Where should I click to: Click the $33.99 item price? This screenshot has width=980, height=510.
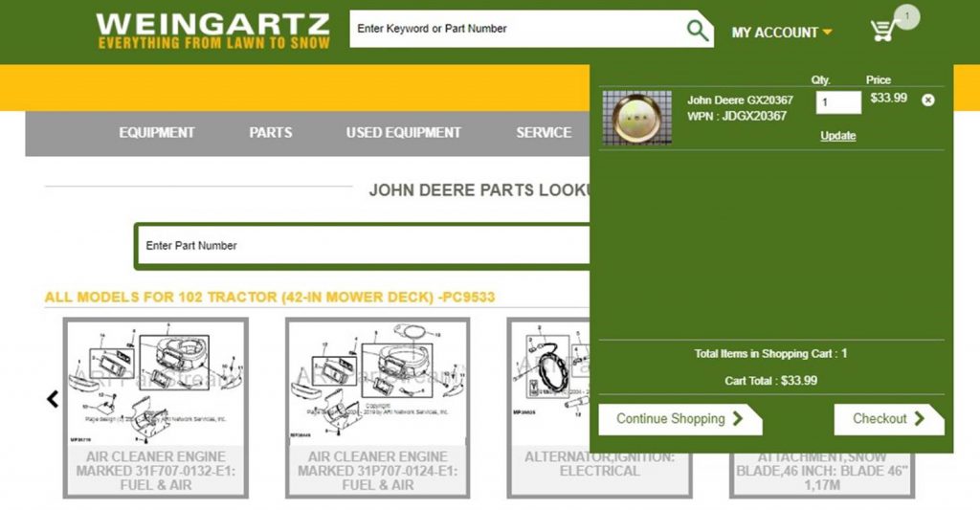888,98
